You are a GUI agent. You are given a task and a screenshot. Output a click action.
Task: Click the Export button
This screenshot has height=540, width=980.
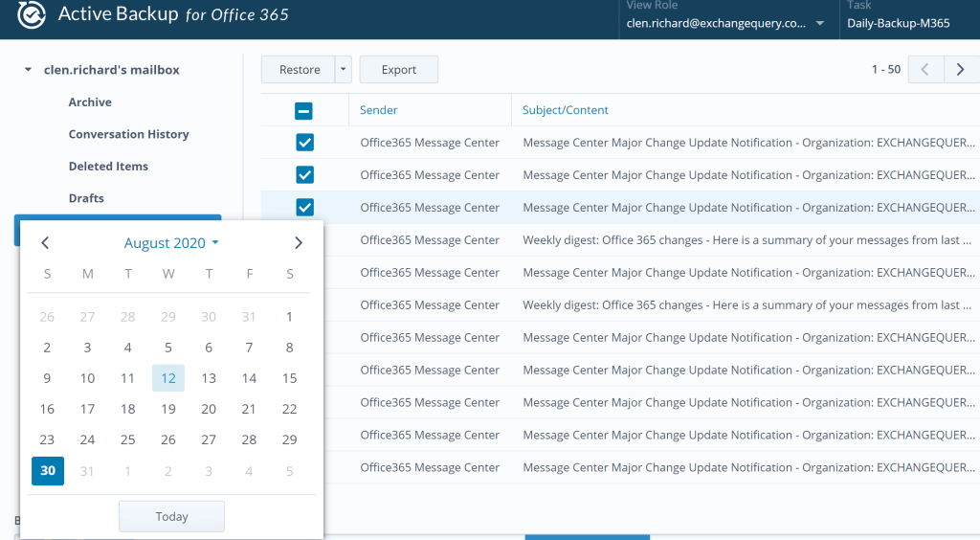[399, 70]
